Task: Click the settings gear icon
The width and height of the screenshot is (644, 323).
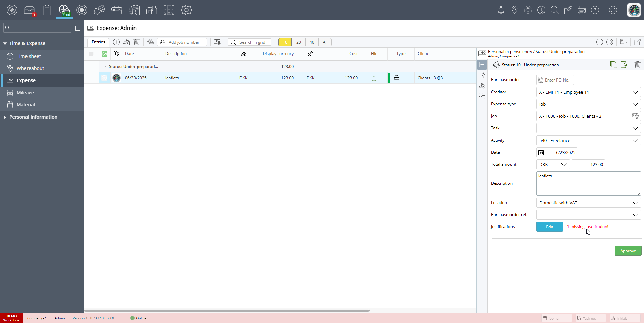Action: [186, 10]
